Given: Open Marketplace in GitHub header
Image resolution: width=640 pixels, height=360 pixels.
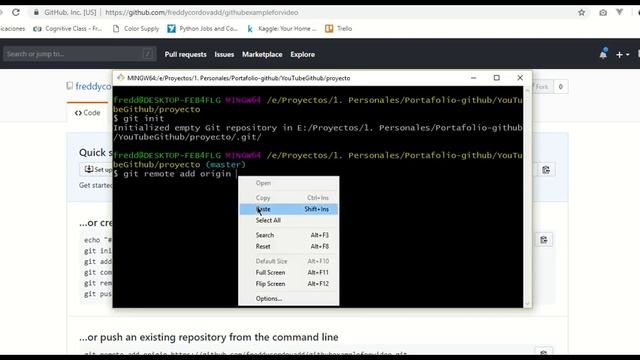Looking at the screenshot, I should pyautogui.click(x=262, y=54).
